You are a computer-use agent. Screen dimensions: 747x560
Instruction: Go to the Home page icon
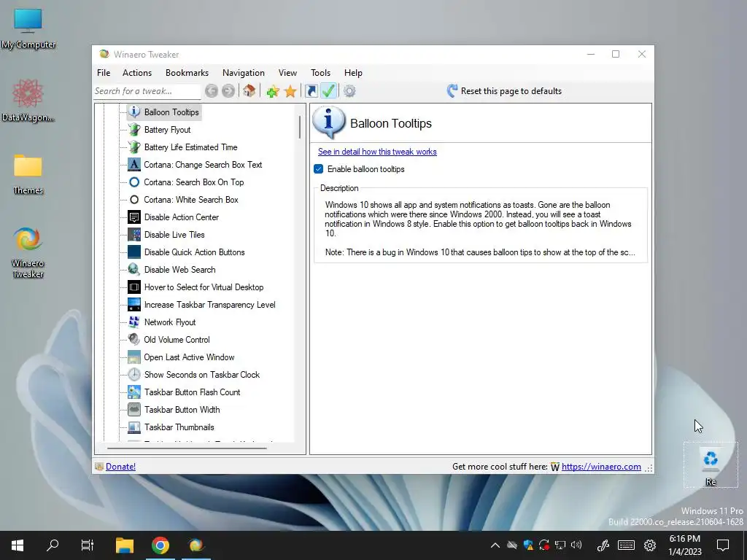(x=249, y=90)
